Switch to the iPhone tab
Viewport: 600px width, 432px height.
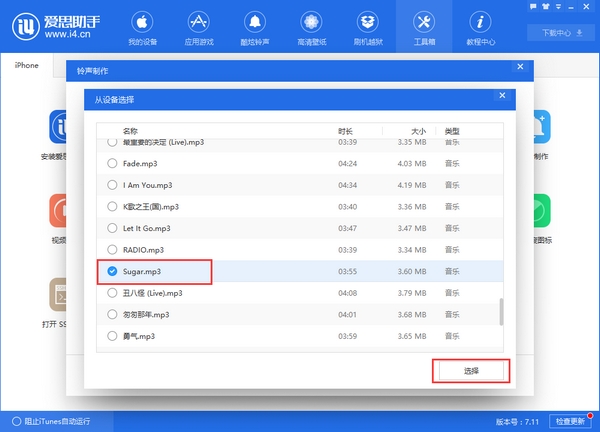[x=26, y=66]
